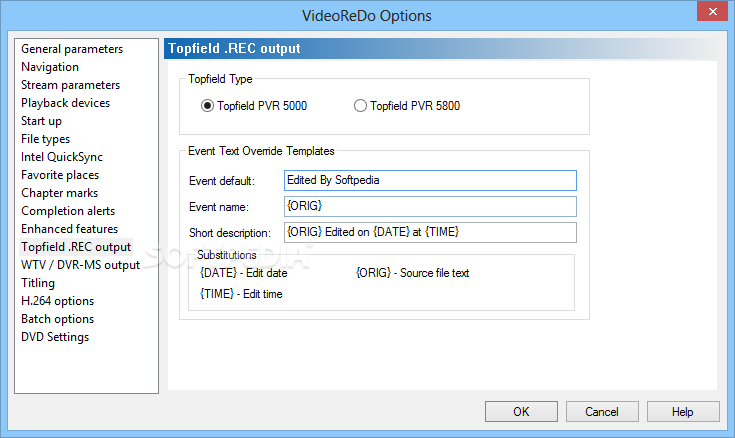Select Batch options entry
The height and width of the screenshot is (438, 735).
click(x=58, y=319)
